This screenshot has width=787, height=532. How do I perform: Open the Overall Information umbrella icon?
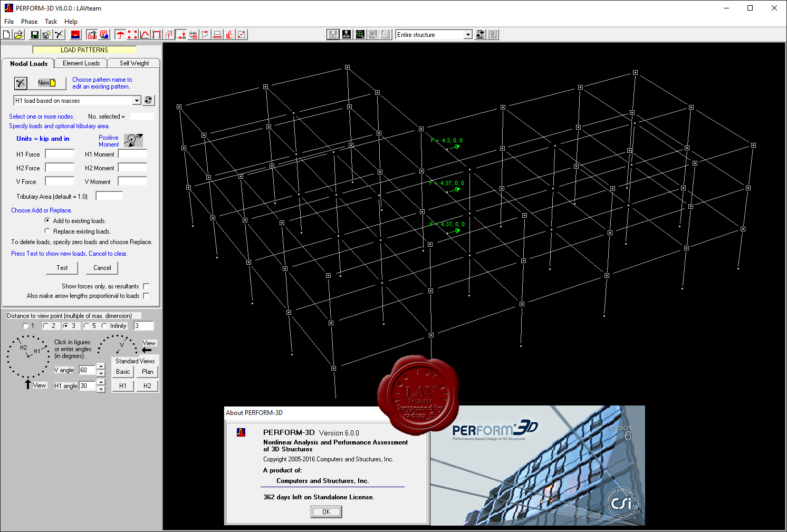point(121,35)
